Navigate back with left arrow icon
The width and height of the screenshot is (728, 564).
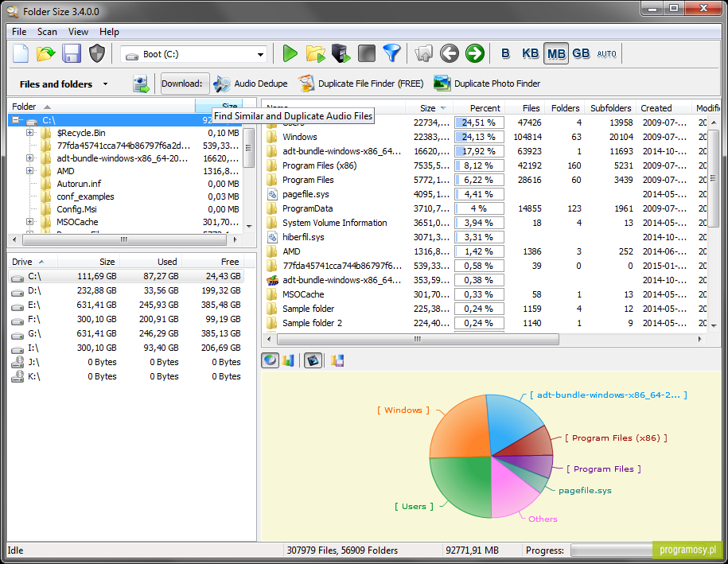point(449,54)
